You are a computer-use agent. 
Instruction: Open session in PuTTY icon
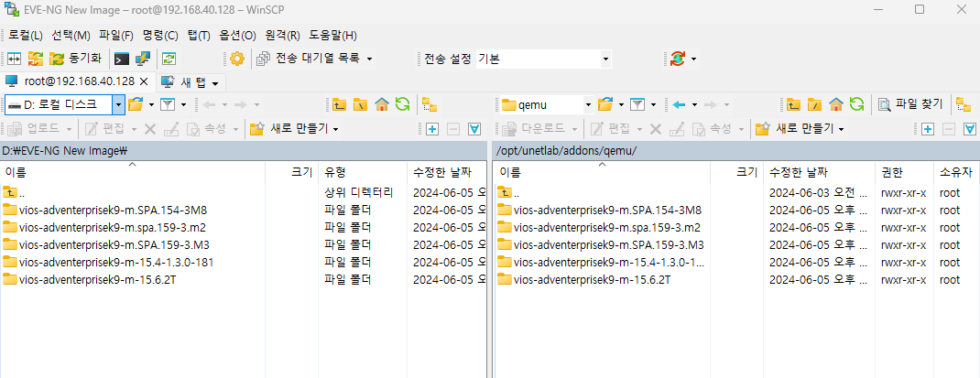coord(143,59)
